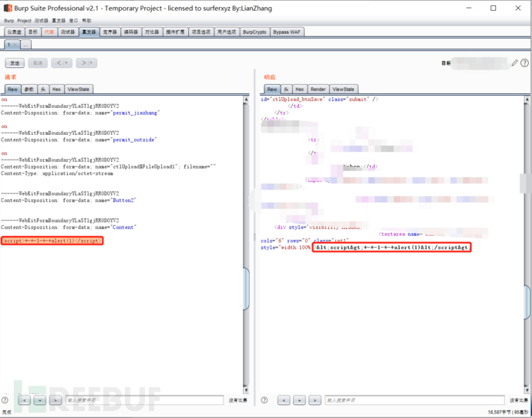532x418 pixels.
Task: Open the 帮助 menu
Action: click(87, 21)
